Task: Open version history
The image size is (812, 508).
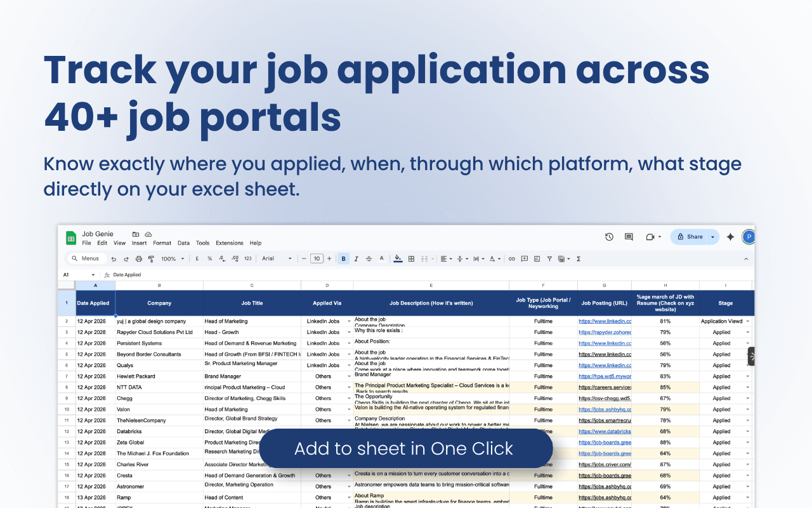Action: pos(609,236)
